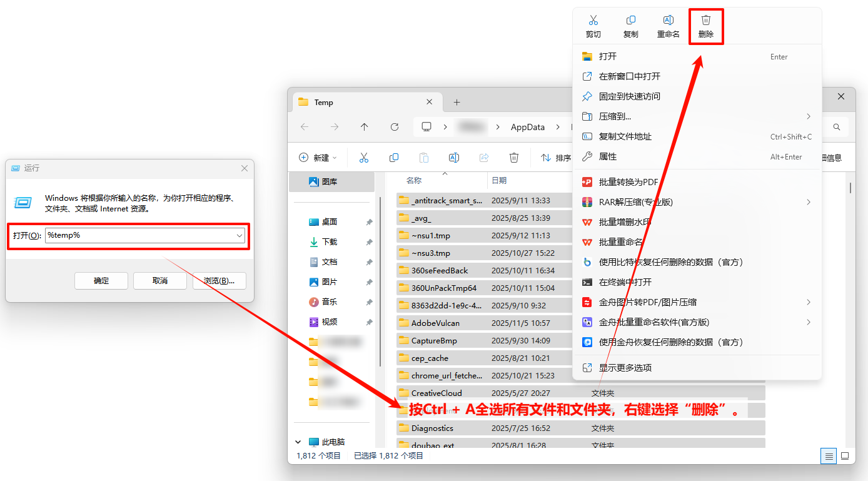The width and height of the screenshot is (868, 481).
Task: Refresh the Temp folder view
Action: 395,127
